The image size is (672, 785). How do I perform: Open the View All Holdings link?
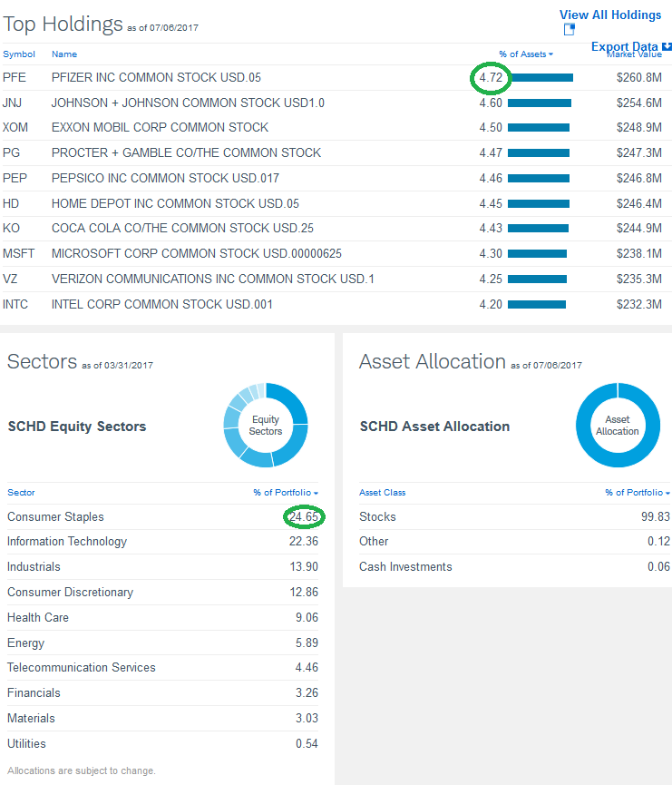pyautogui.click(x=610, y=15)
